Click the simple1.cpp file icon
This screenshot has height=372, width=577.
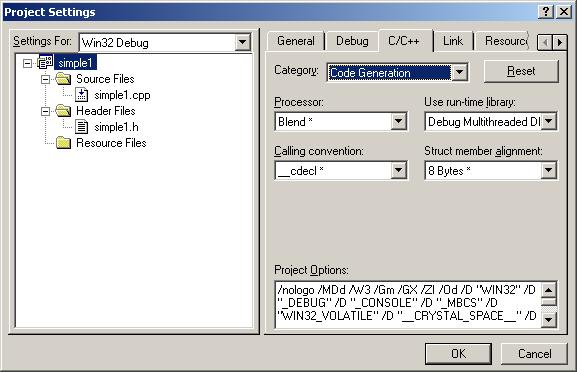(81, 95)
